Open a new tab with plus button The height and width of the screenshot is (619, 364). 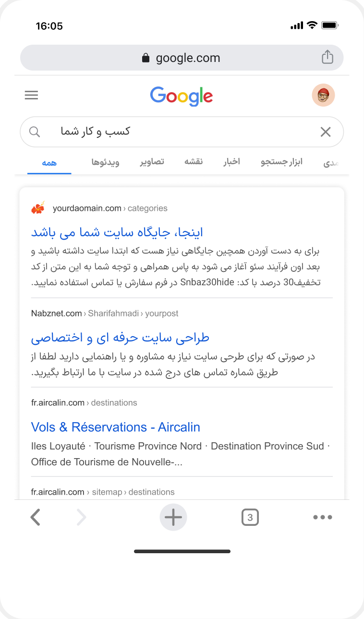click(x=173, y=517)
